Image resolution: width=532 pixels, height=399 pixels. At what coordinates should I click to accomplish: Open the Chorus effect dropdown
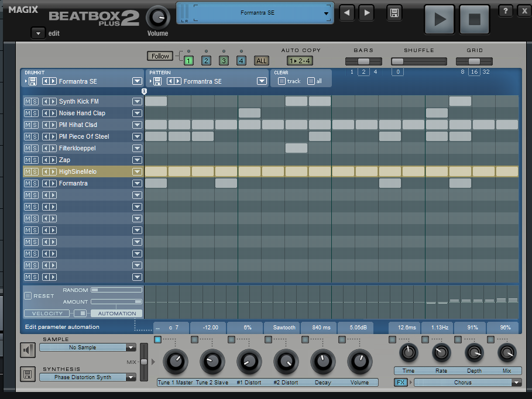pyautogui.click(x=516, y=383)
